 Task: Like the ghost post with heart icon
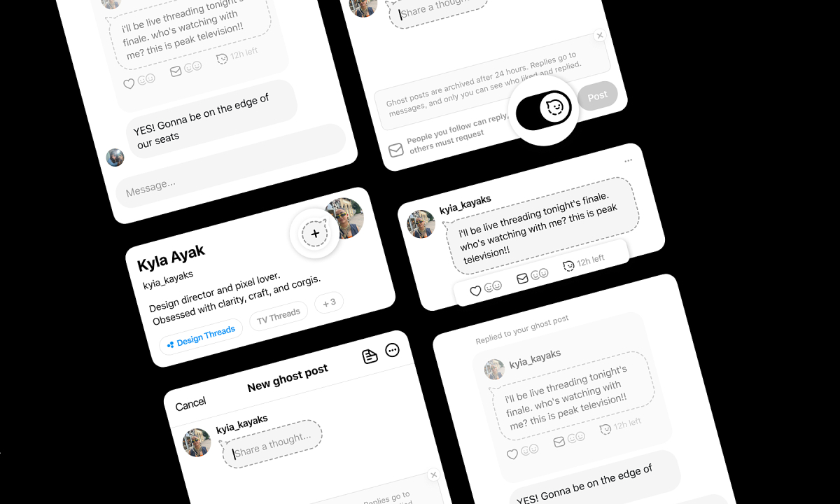475,290
